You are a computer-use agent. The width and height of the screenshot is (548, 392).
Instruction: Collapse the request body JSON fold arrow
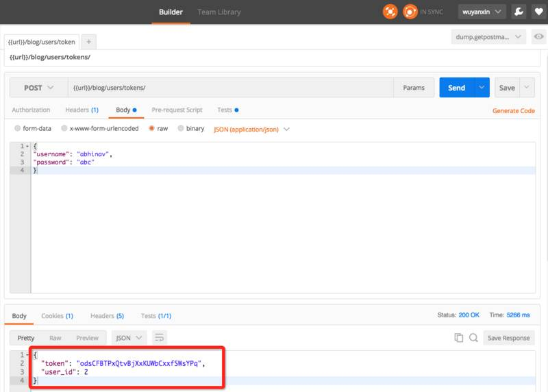click(27, 146)
